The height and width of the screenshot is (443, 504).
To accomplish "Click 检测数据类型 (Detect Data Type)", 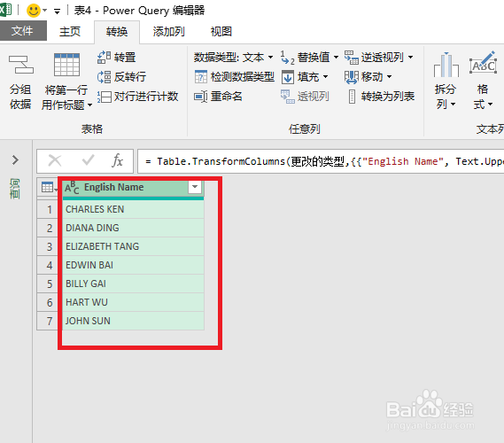I will coord(235,77).
